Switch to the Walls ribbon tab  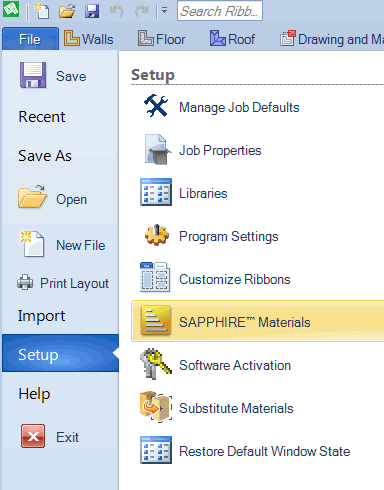point(89,39)
